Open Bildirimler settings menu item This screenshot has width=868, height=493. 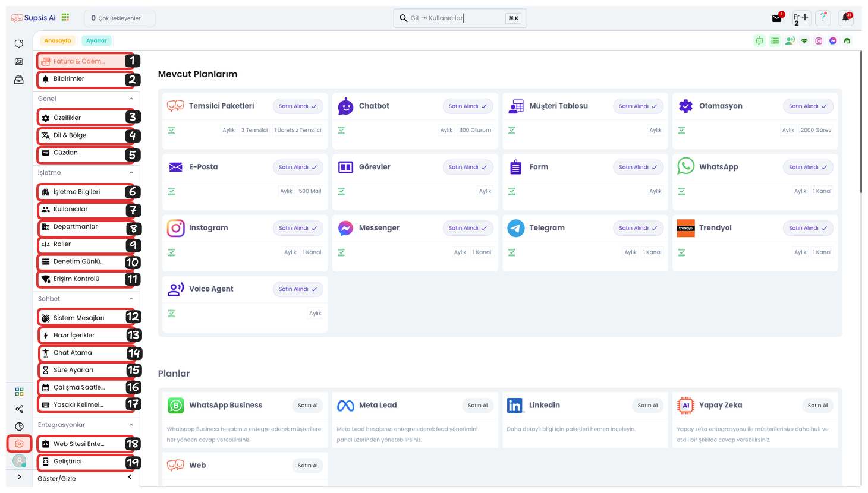coord(87,79)
